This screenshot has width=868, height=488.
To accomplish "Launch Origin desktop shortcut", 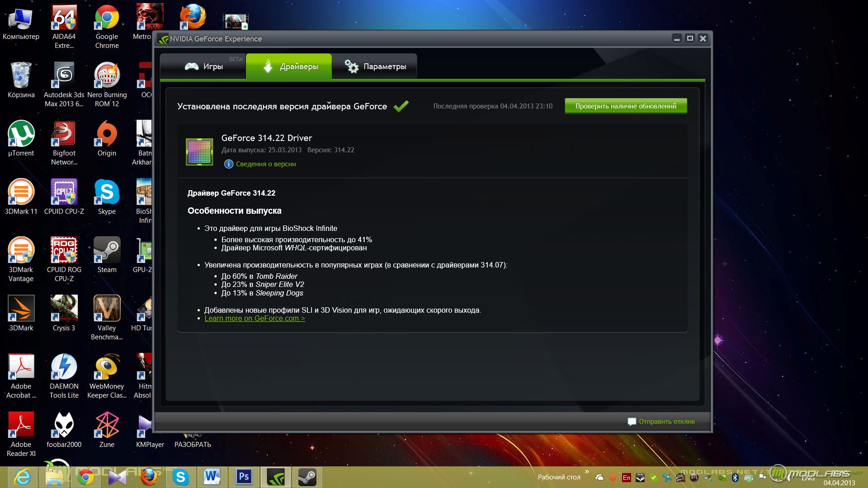I will (107, 138).
